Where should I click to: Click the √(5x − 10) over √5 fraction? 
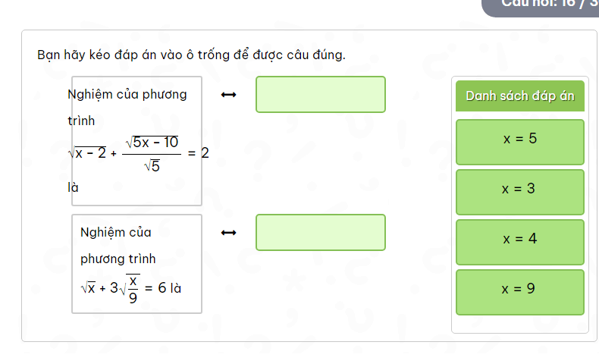(152, 153)
